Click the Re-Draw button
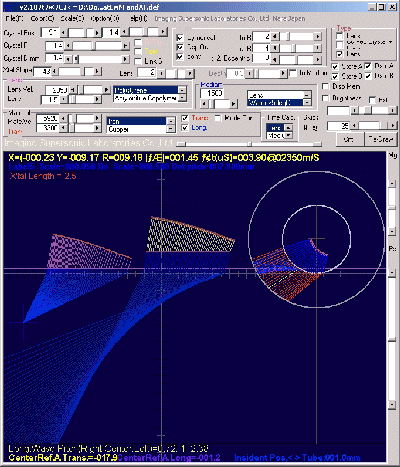This screenshot has width=400, height=467. pos(381,139)
